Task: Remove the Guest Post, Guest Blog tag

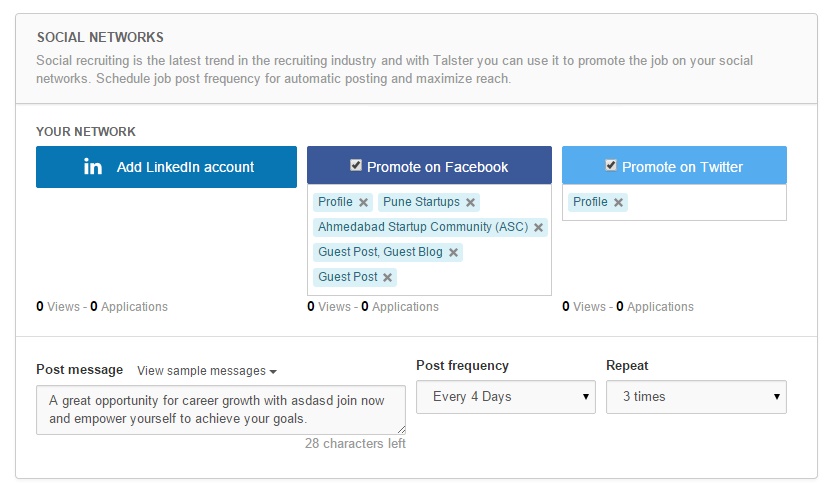Action: [454, 253]
